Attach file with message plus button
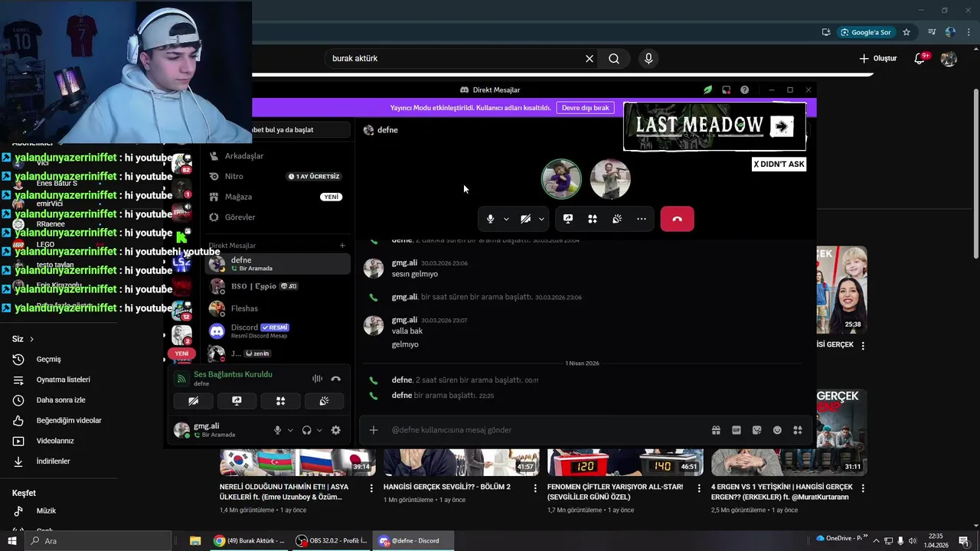980x551 pixels. click(374, 430)
